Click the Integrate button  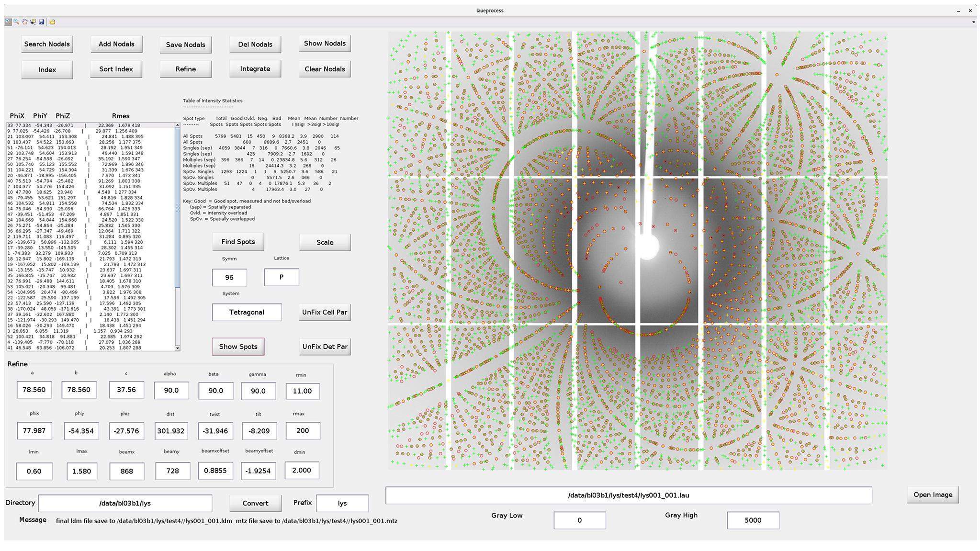255,69
